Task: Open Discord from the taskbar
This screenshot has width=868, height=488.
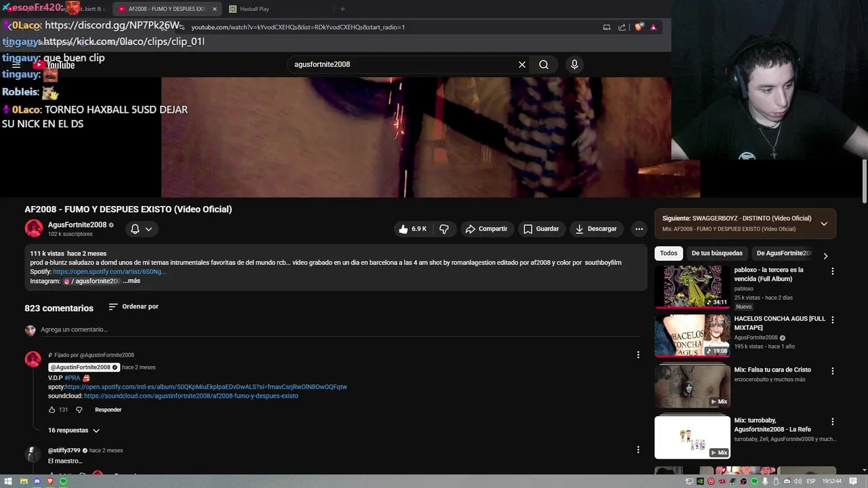Action: click(37, 481)
